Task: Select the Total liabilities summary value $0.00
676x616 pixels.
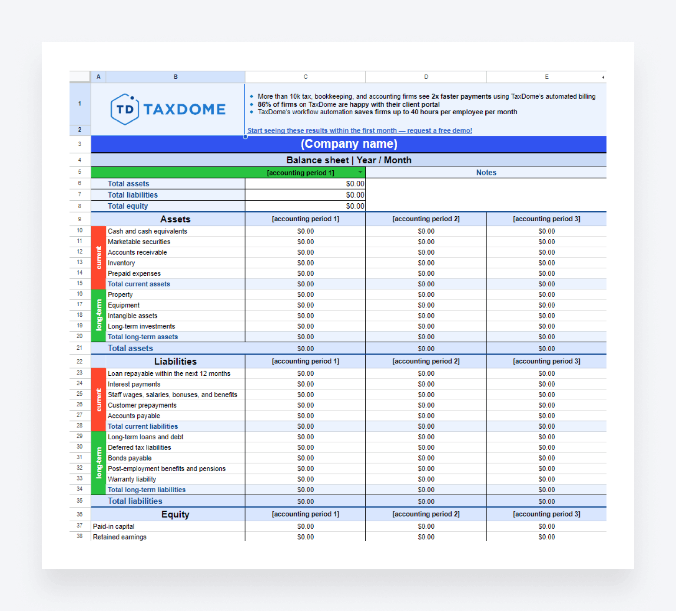Action: [305, 195]
